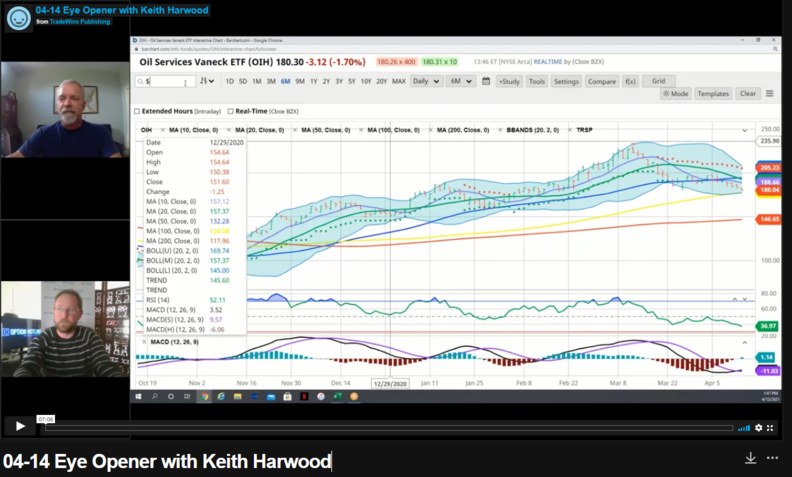
Task: Remove the MA (20, Close, 0) study
Action: point(229,130)
